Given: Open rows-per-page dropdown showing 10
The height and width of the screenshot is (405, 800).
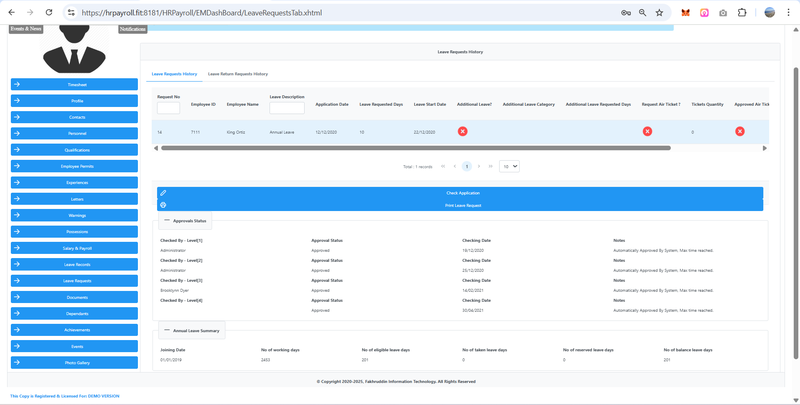Looking at the screenshot, I should [509, 166].
